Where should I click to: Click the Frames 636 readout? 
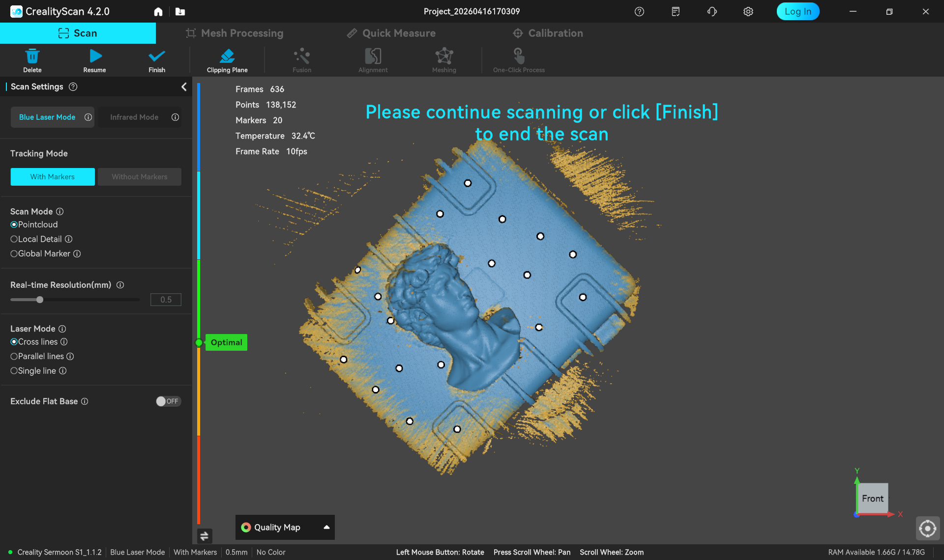(x=260, y=89)
